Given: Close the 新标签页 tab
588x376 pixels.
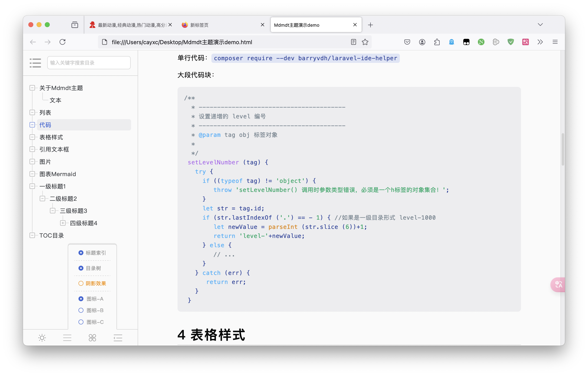Looking at the screenshot, I should point(263,25).
